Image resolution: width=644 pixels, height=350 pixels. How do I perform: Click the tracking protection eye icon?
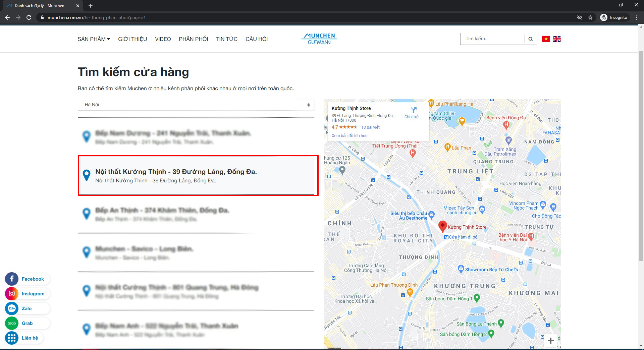[x=579, y=17]
